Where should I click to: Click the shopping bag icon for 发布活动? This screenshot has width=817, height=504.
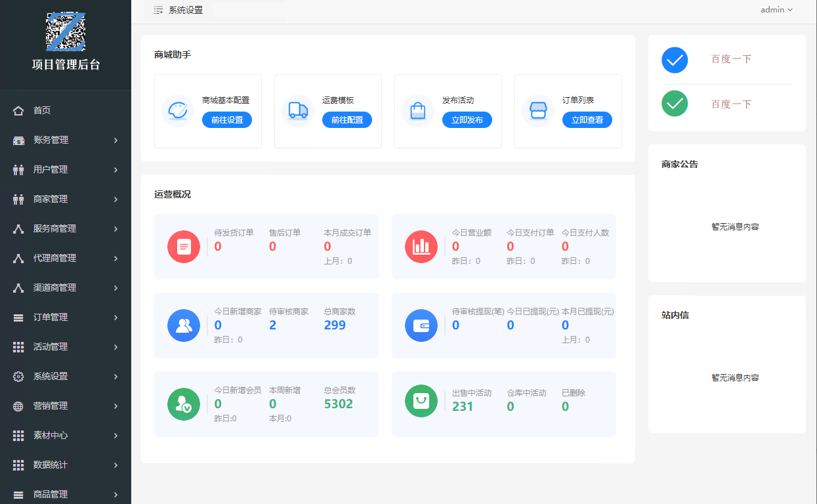coord(418,110)
